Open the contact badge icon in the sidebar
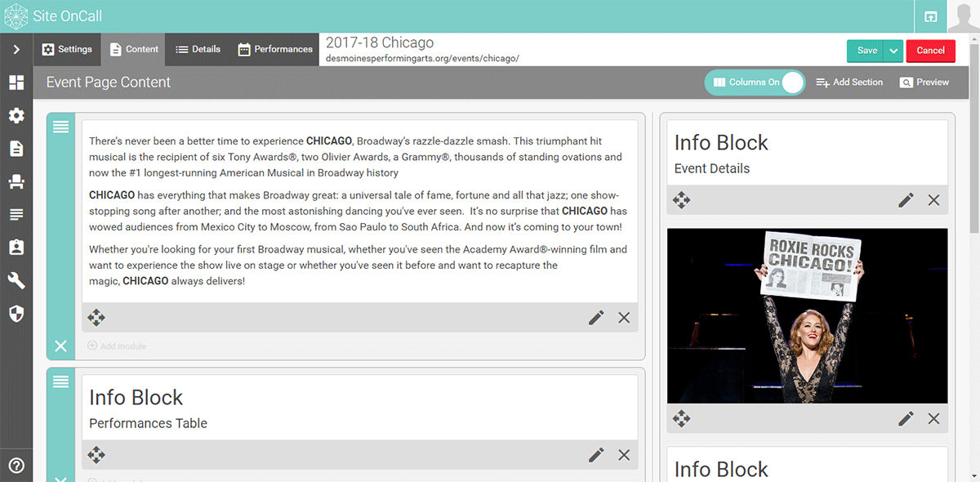The image size is (980, 482). coord(16,248)
